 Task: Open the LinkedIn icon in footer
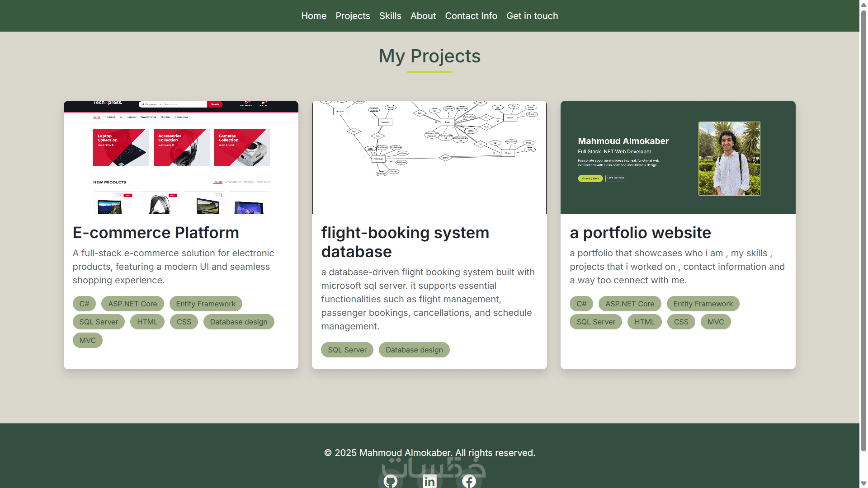pos(429,481)
